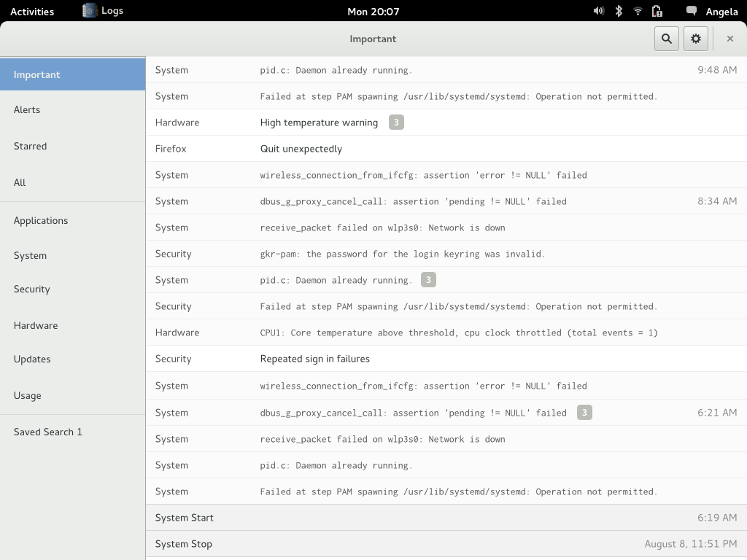This screenshot has width=747, height=560.
Task: Open Angela user menu
Action: [x=721, y=12]
